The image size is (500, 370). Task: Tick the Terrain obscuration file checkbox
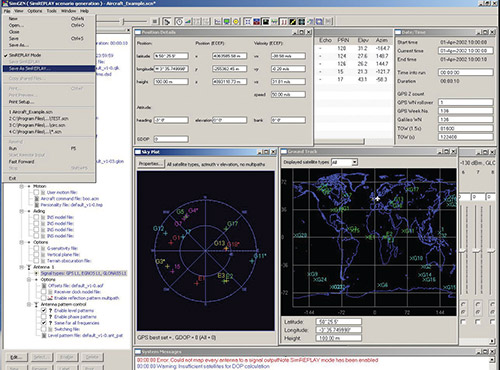(x=36, y=261)
